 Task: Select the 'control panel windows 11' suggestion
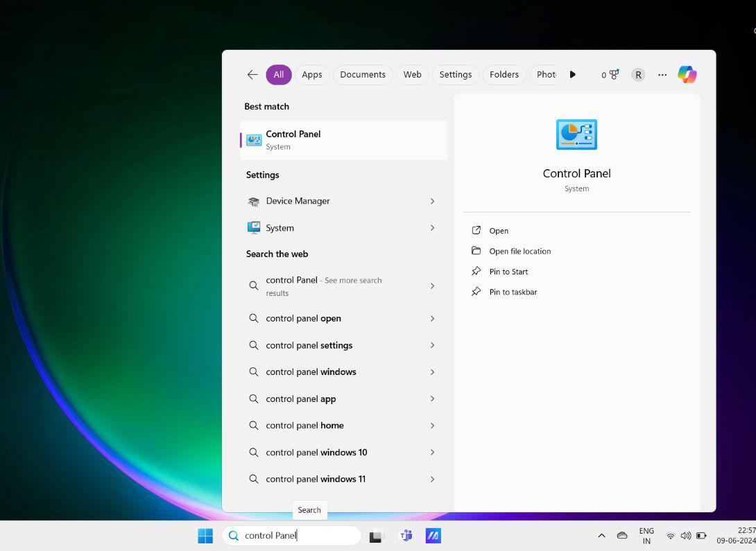click(343, 479)
